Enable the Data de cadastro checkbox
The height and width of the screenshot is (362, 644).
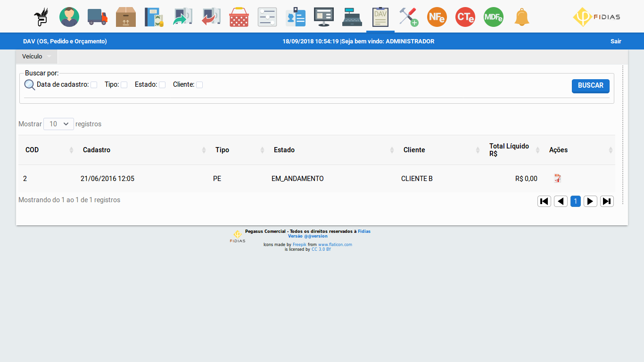[x=94, y=85]
